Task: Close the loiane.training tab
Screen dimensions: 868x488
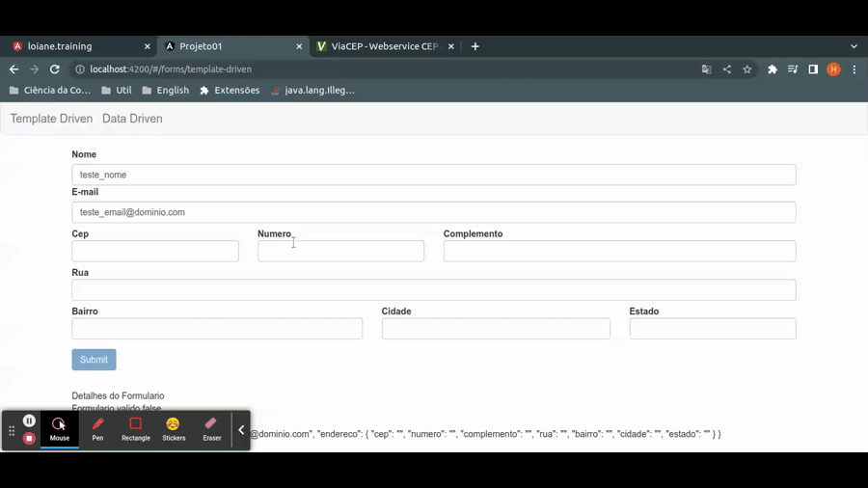Action: (148, 46)
